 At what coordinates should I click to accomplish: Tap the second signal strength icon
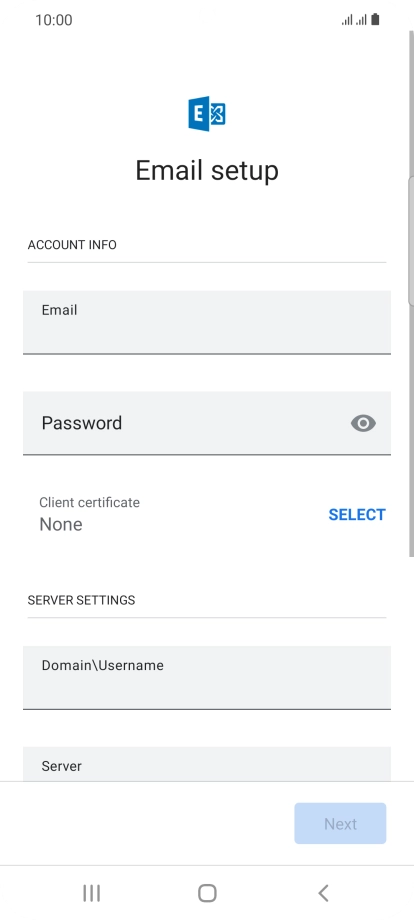[361, 20]
